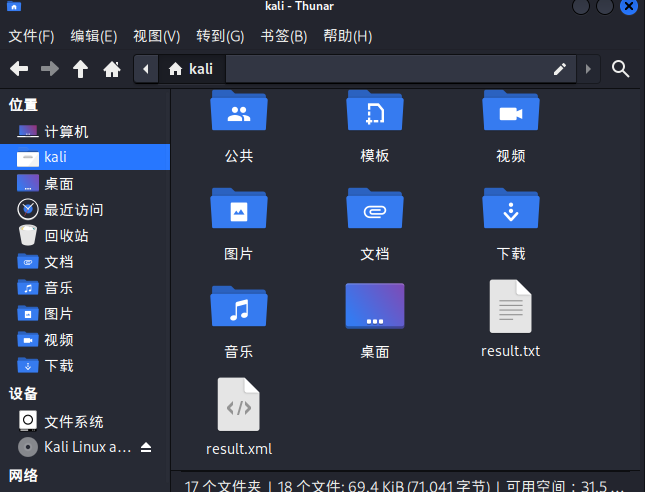Open 文件系统 device in the sidebar

point(85,421)
